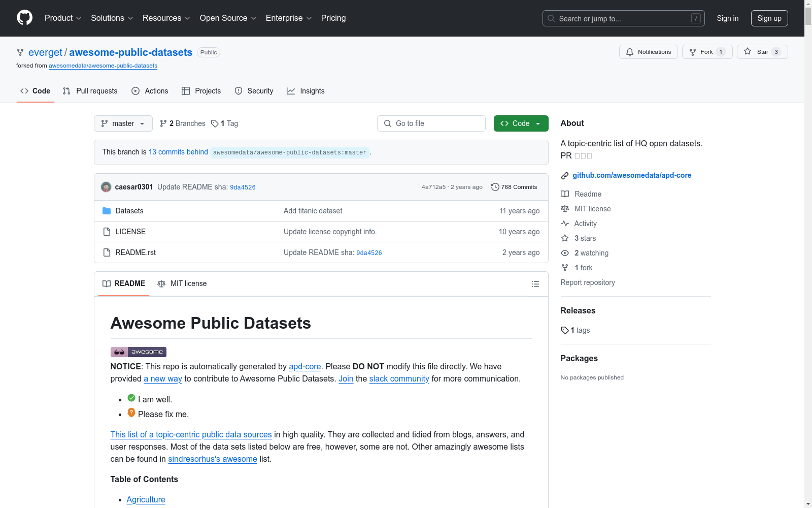Open the Resources dropdown
This screenshot has width=812, height=508.
pyautogui.click(x=166, y=18)
